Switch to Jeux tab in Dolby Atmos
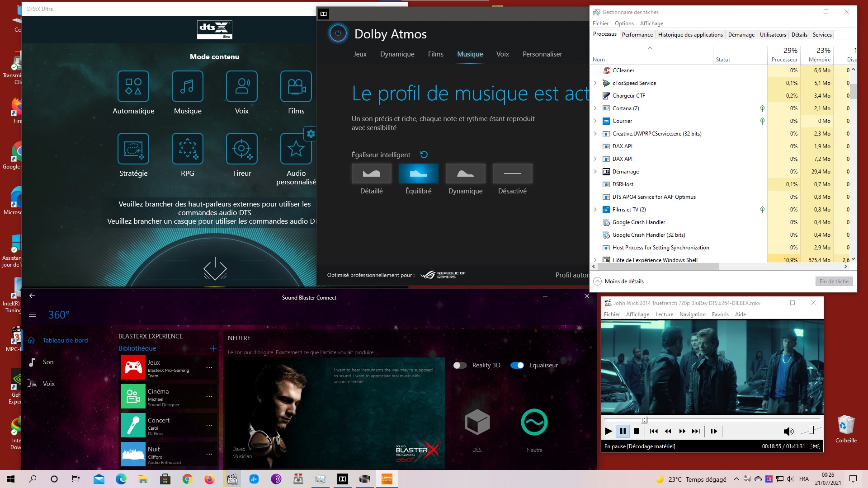Viewport: 868px width, 488px height. pyautogui.click(x=360, y=54)
